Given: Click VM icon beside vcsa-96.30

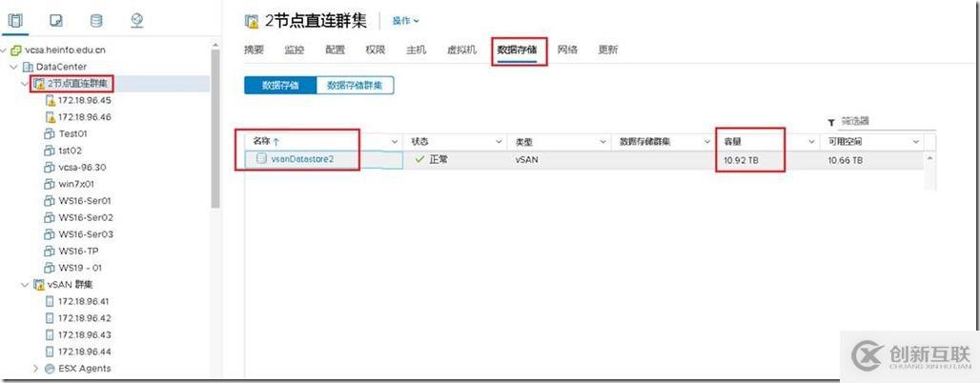Looking at the screenshot, I should click(x=51, y=168).
